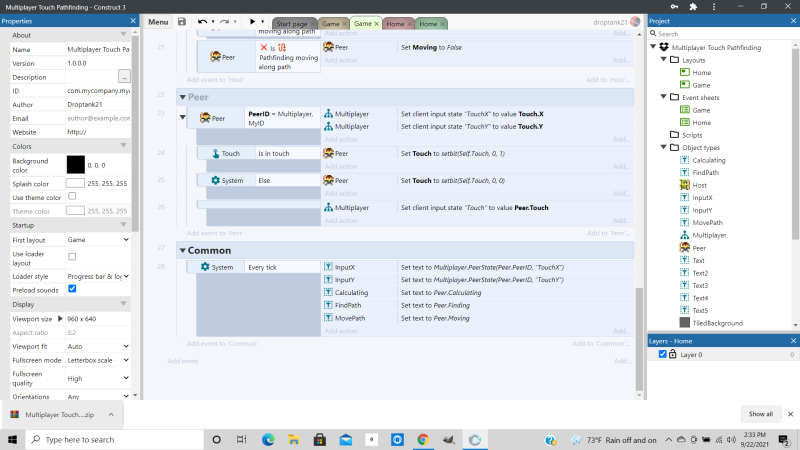Click the save project icon
Image resolution: width=800 pixels, height=450 pixels.
(182, 21)
